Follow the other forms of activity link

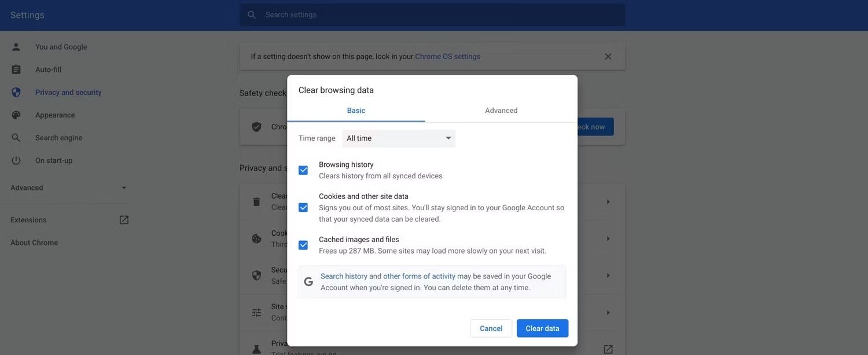point(419,276)
